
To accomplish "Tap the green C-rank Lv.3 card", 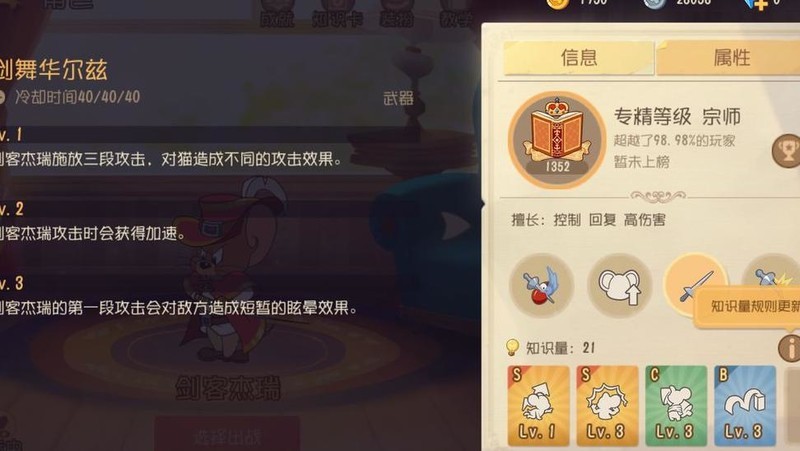I will (x=676, y=406).
